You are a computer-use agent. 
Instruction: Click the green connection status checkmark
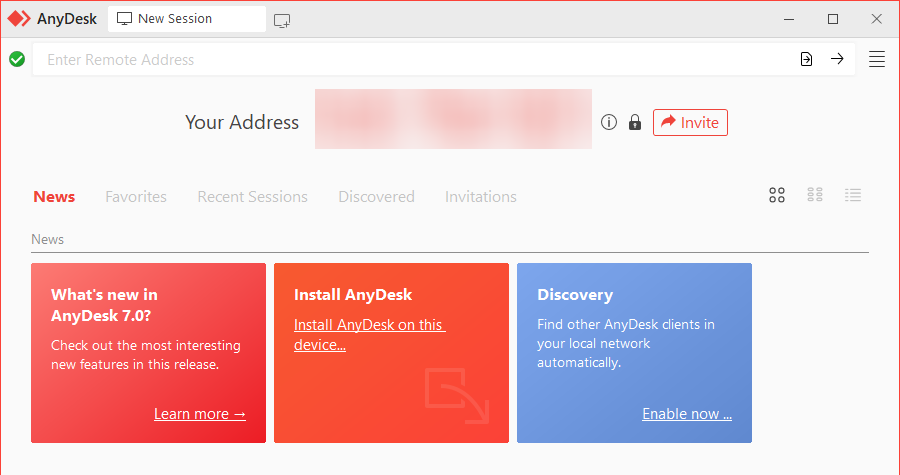click(17, 59)
